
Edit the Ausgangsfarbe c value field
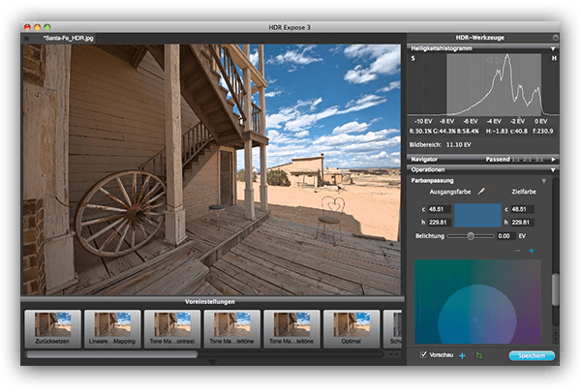(439, 209)
